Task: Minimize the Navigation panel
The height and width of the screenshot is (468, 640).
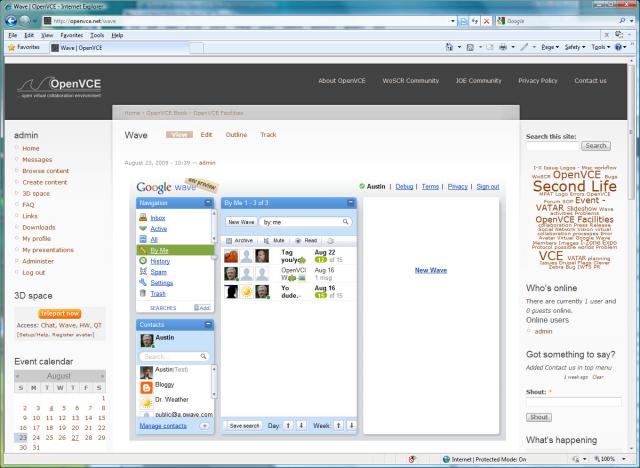Action: [208, 203]
